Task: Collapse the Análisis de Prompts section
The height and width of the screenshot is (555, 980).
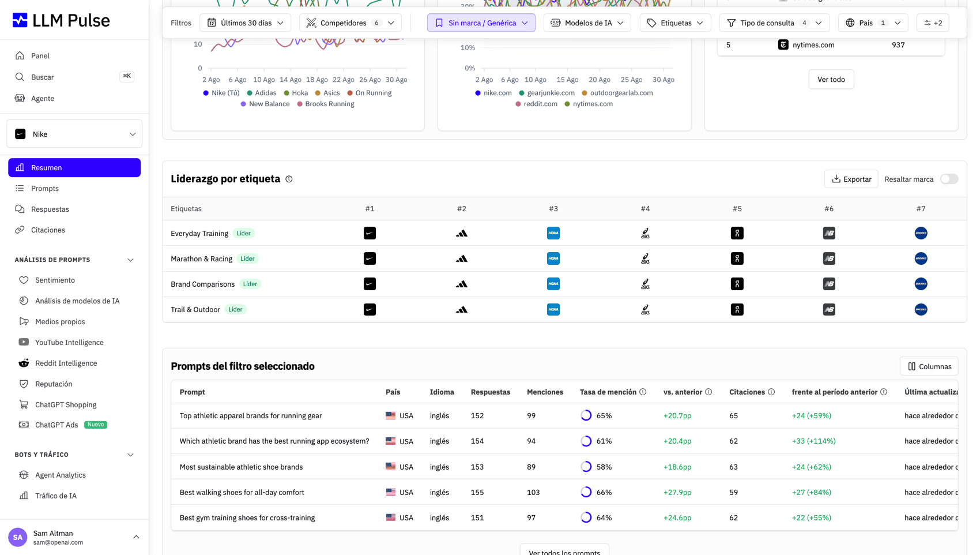Action: [x=130, y=260]
